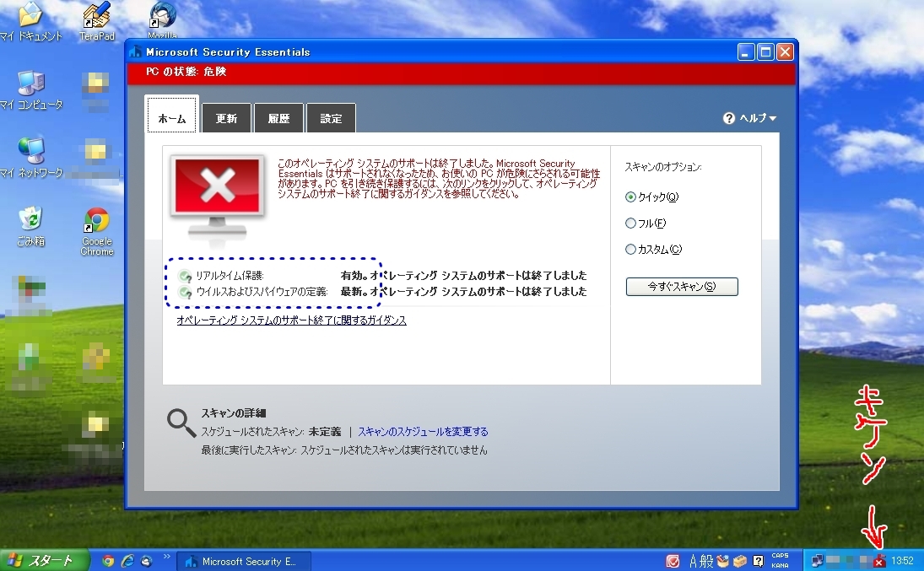Select the ごみ箱 recycle bin icon
Viewport: 924px width, 571px height.
tap(30, 226)
